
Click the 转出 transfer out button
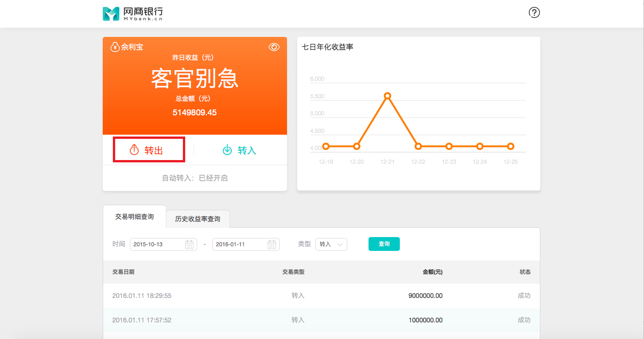pyautogui.click(x=149, y=149)
